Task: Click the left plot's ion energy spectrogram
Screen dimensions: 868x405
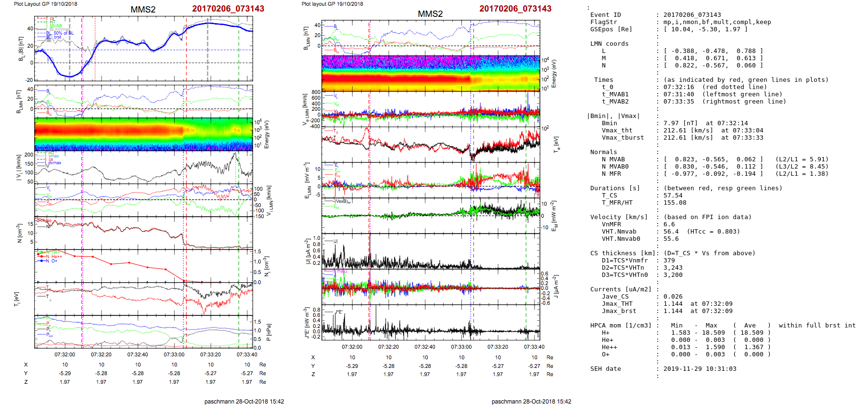Action: click(x=143, y=133)
